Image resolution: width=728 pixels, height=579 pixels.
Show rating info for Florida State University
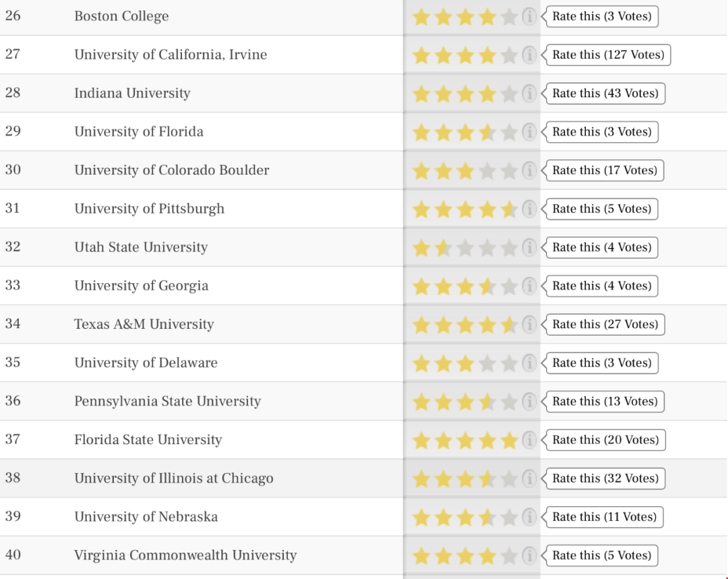[528, 441]
